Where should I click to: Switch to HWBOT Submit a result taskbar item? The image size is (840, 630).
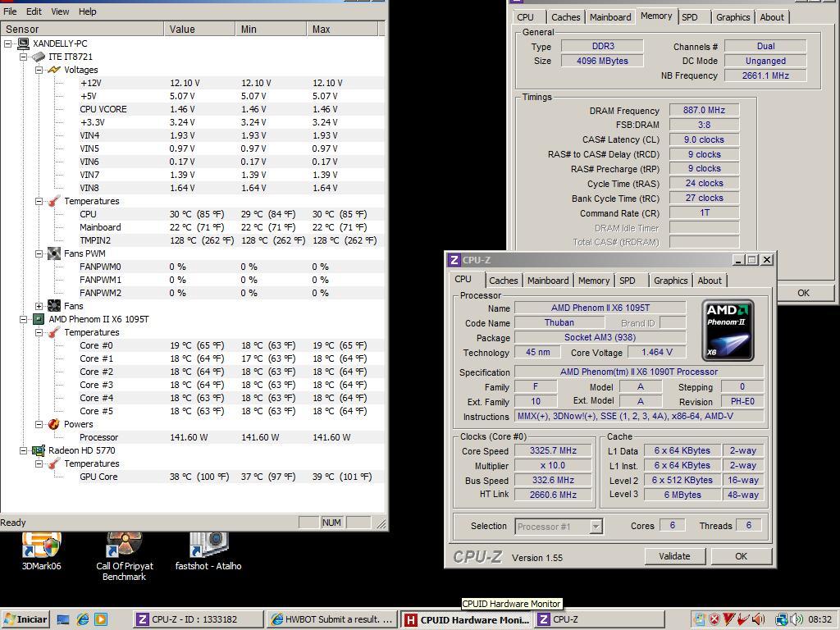coord(332,620)
